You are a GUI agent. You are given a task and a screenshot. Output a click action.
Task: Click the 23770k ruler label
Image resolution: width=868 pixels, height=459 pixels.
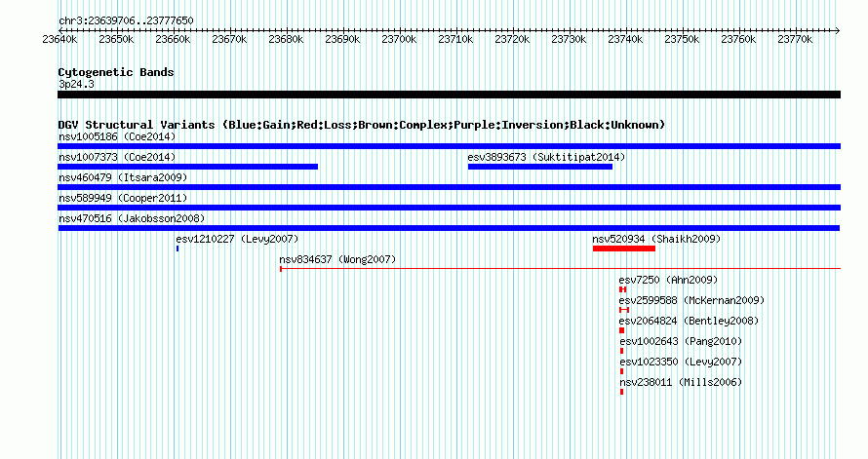click(795, 39)
